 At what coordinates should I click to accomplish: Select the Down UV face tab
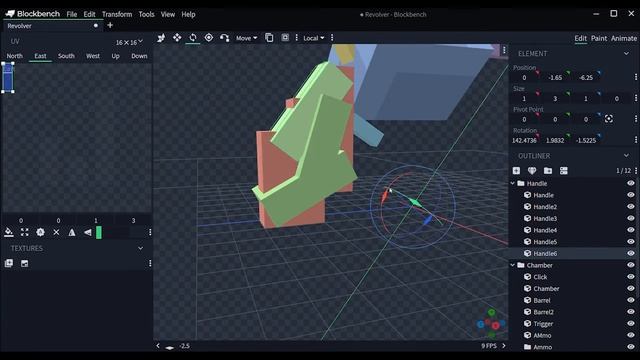tap(139, 56)
